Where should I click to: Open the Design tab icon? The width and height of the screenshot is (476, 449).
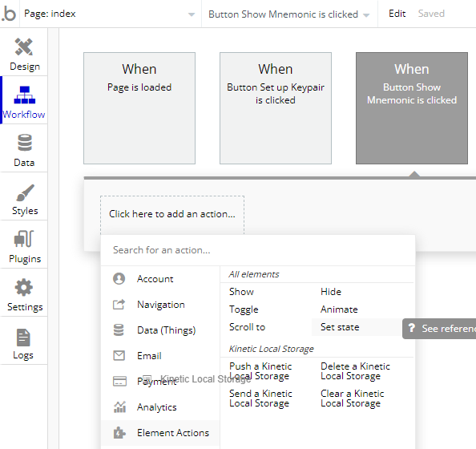24,47
